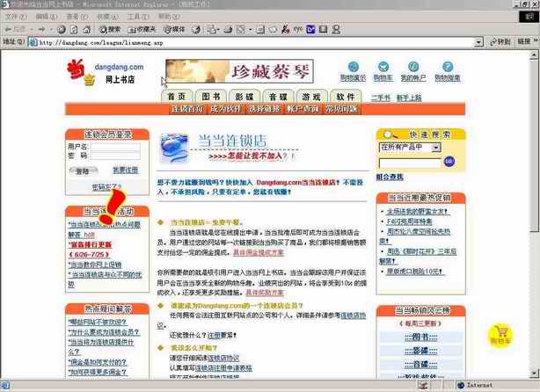Click 成为伙伴 in the orange bar

click(225, 109)
